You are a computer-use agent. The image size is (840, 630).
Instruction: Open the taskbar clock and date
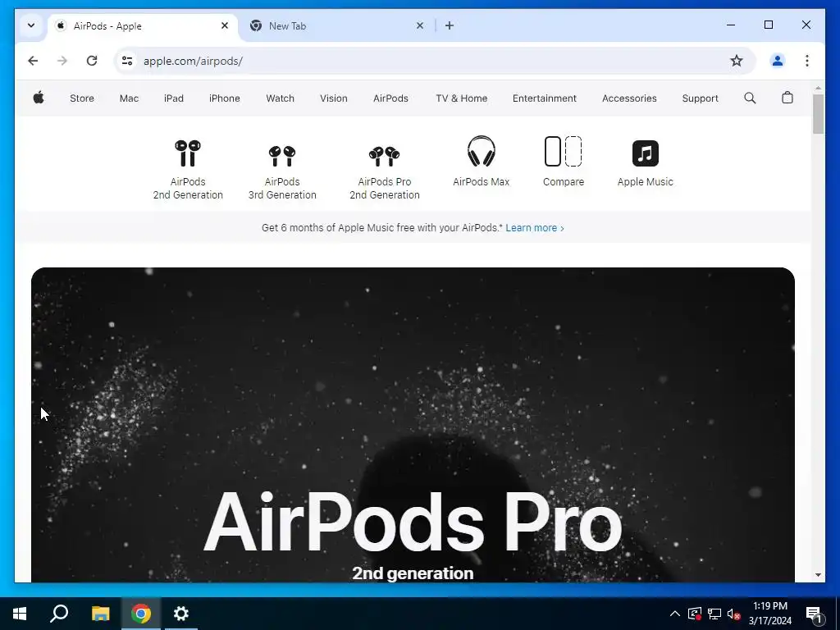click(770, 614)
